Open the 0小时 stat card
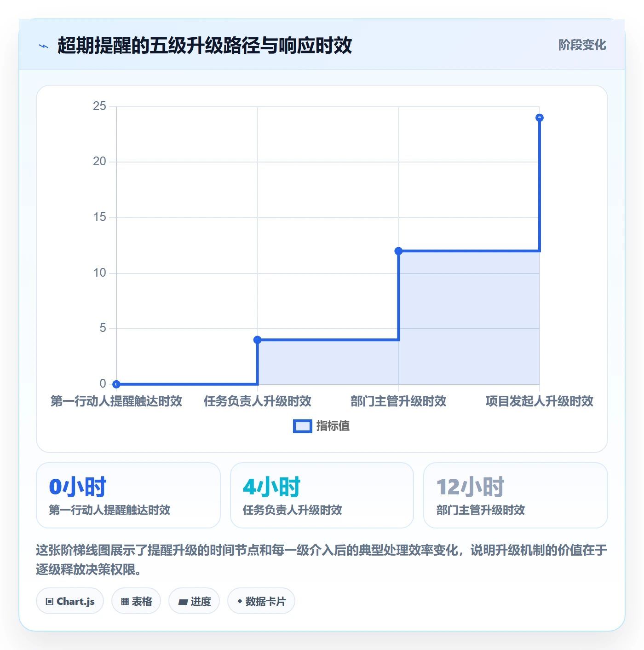Image resolution: width=644 pixels, height=650 pixels. pos(128,495)
